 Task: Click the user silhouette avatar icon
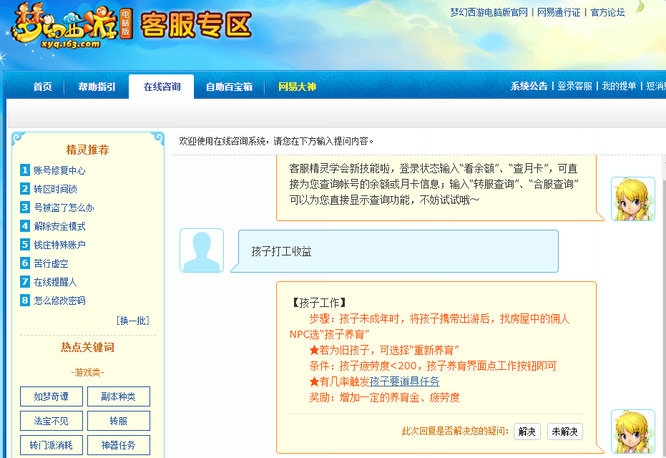(x=201, y=251)
